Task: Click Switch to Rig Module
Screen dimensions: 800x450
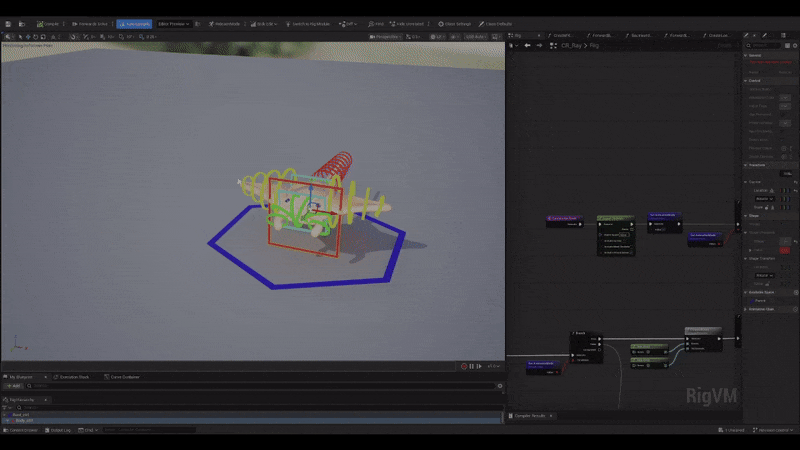Action: pos(308,24)
